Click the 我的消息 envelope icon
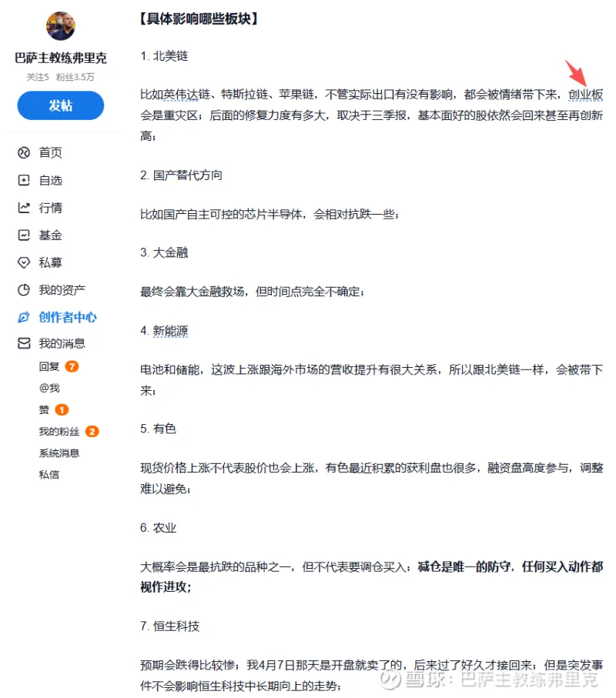The height and width of the screenshot is (698, 616). [x=24, y=343]
